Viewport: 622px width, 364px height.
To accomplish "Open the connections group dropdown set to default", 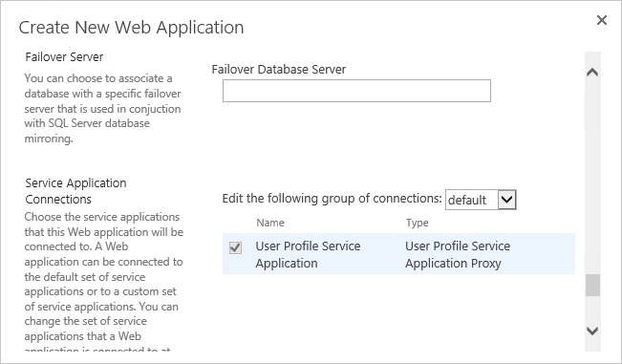I will pyautogui.click(x=481, y=200).
